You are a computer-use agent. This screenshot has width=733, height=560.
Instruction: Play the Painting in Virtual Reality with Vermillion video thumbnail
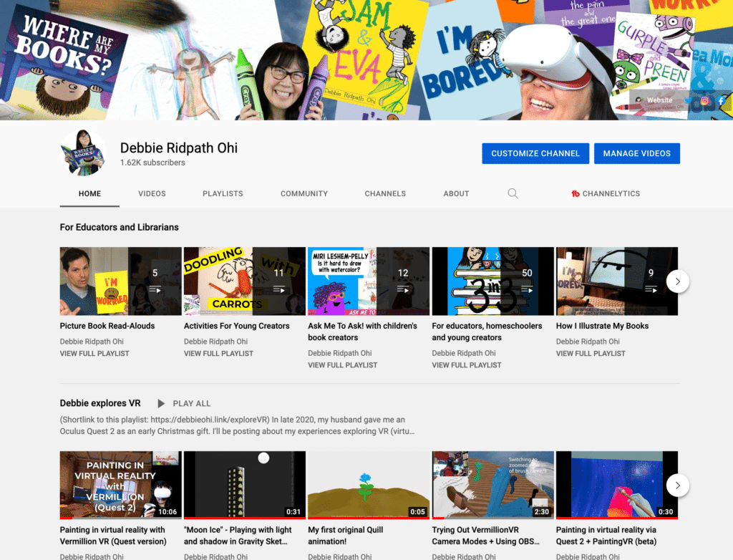[x=120, y=485]
